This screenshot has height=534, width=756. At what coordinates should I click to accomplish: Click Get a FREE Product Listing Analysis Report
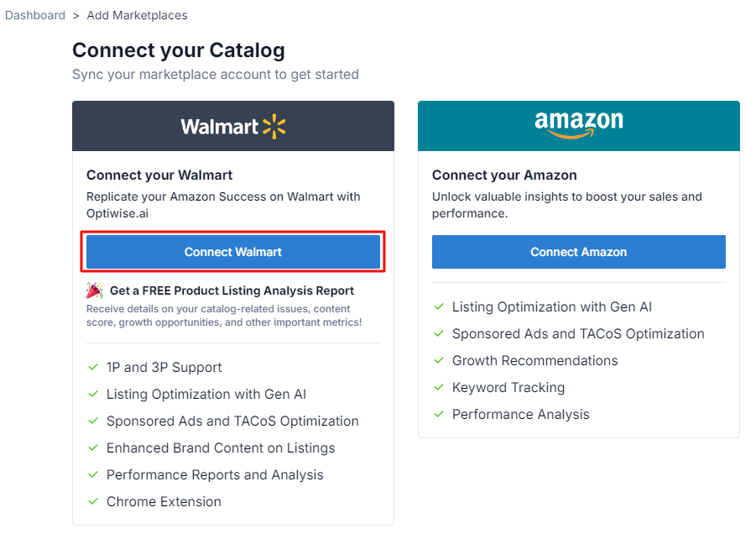pos(232,291)
